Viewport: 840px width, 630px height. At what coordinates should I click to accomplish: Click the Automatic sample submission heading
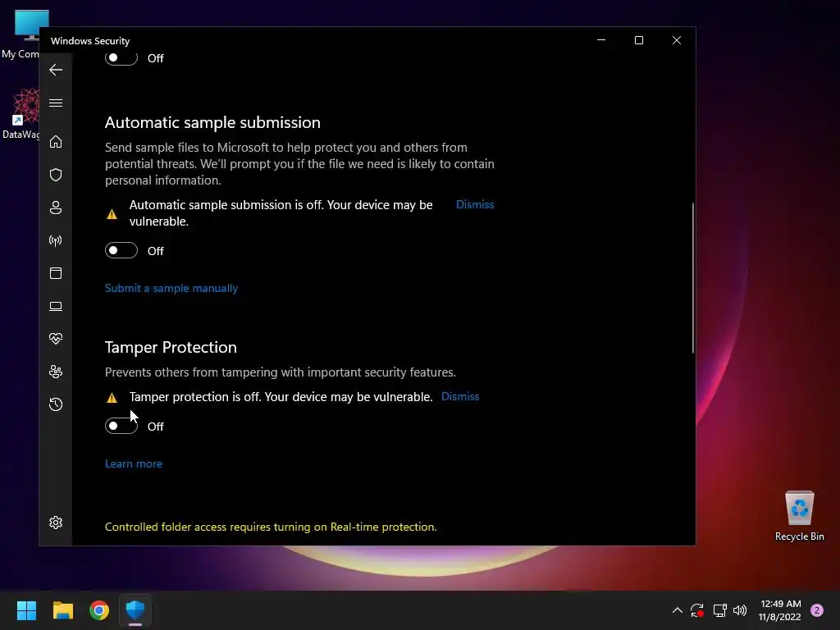212,123
